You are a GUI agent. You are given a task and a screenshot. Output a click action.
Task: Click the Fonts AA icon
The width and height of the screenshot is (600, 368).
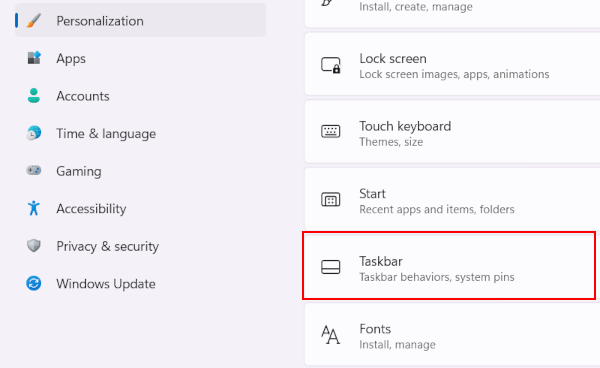[x=331, y=335]
